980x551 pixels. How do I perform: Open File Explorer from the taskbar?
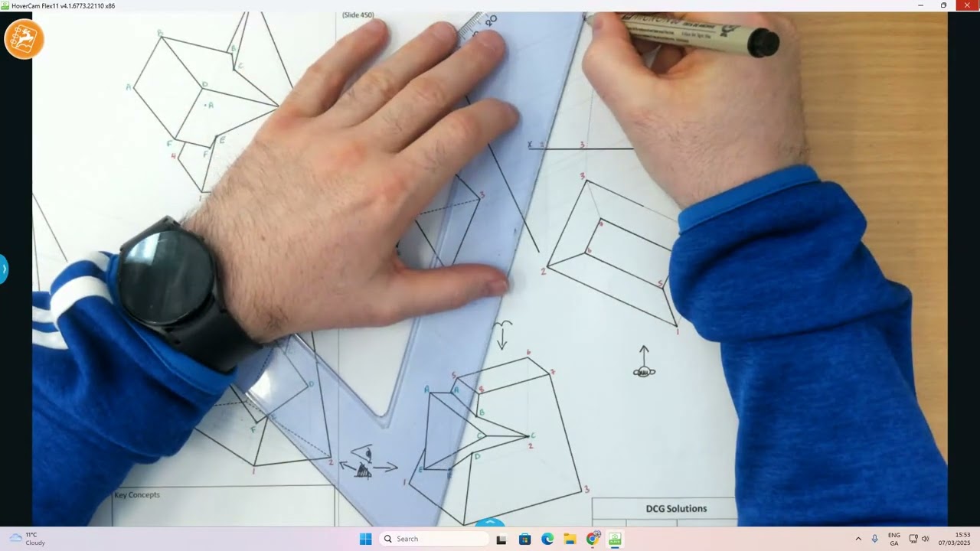pos(570,539)
